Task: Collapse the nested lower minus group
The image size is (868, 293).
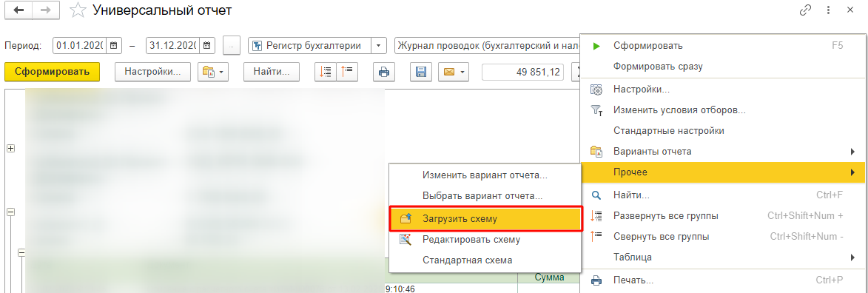Action: (22, 252)
